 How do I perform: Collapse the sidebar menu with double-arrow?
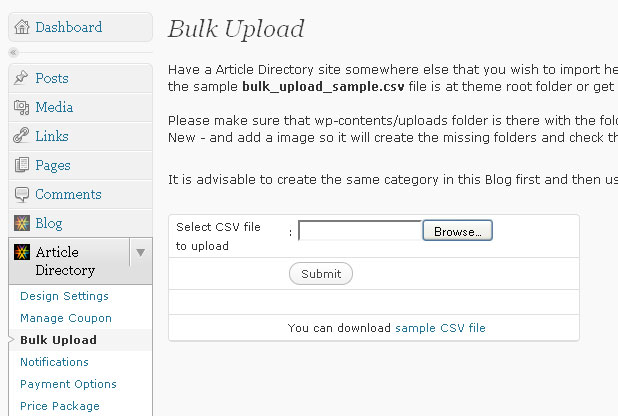pyautogui.click(x=13, y=52)
